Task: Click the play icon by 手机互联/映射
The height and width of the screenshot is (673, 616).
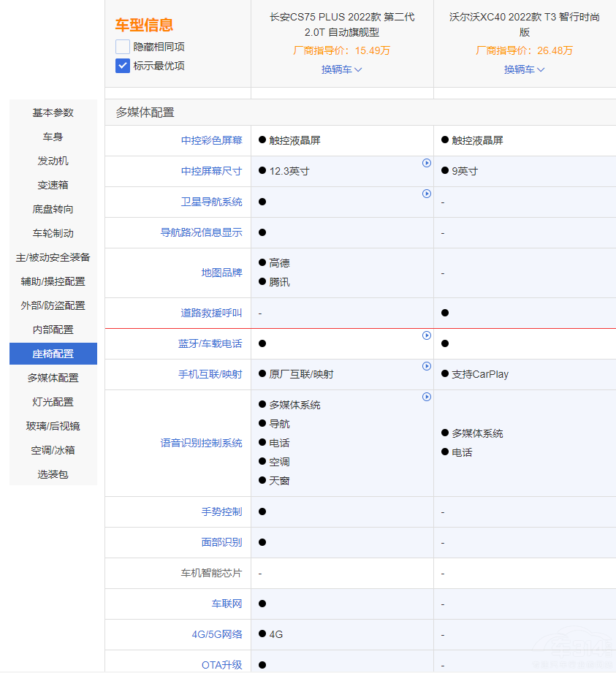Action: (426, 365)
